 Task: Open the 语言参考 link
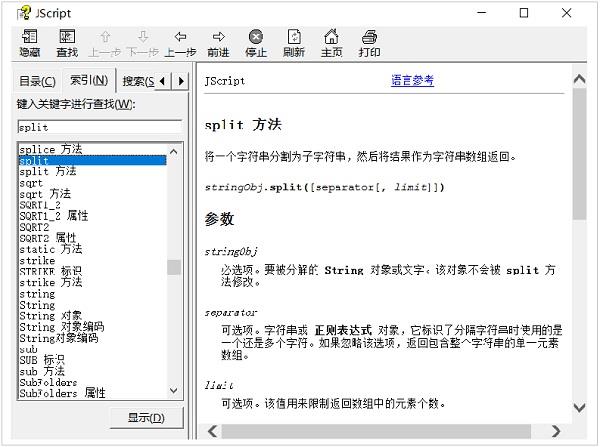(412, 81)
